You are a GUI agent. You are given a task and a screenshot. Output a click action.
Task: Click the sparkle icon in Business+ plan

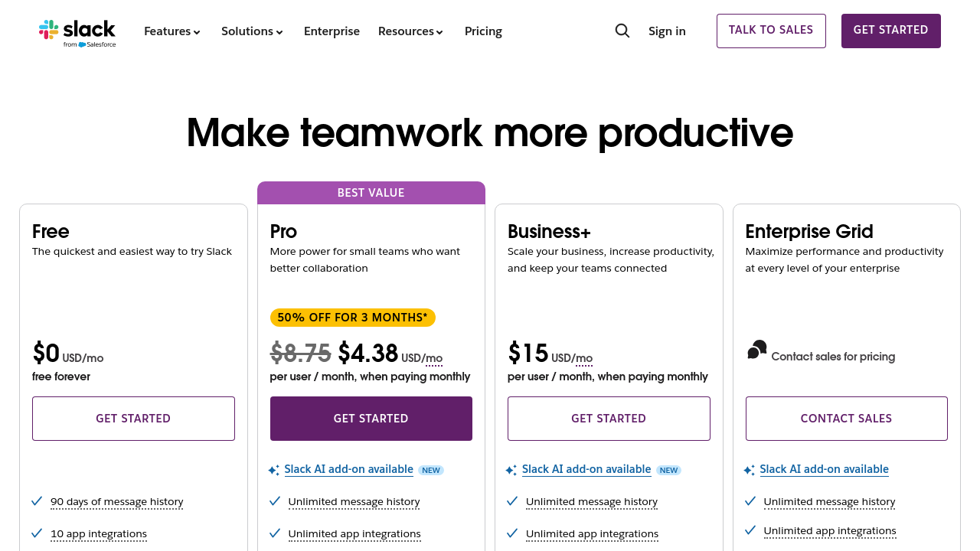click(x=511, y=470)
